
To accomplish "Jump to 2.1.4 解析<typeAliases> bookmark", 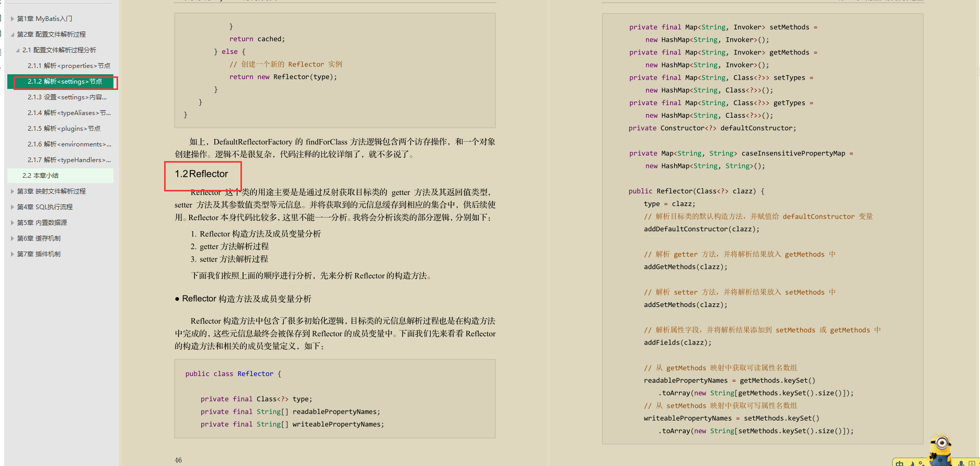I will tap(69, 113).
